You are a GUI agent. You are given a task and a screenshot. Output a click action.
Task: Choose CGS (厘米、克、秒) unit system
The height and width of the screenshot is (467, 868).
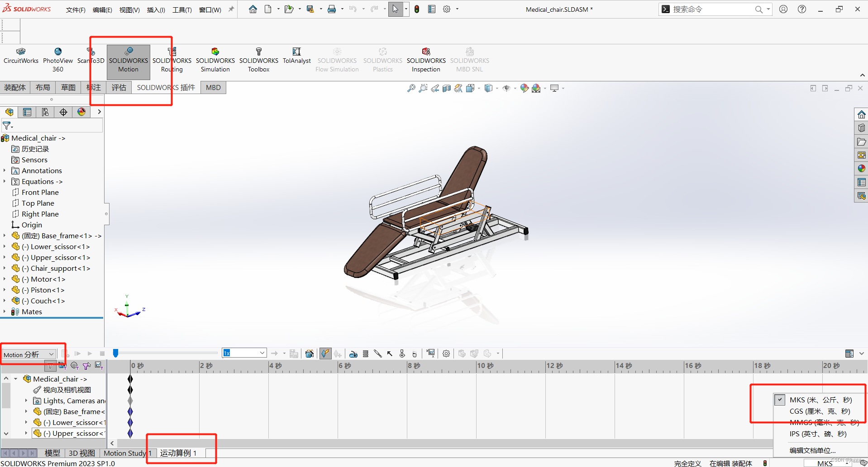pyautogui.click(x=820, y=411)
